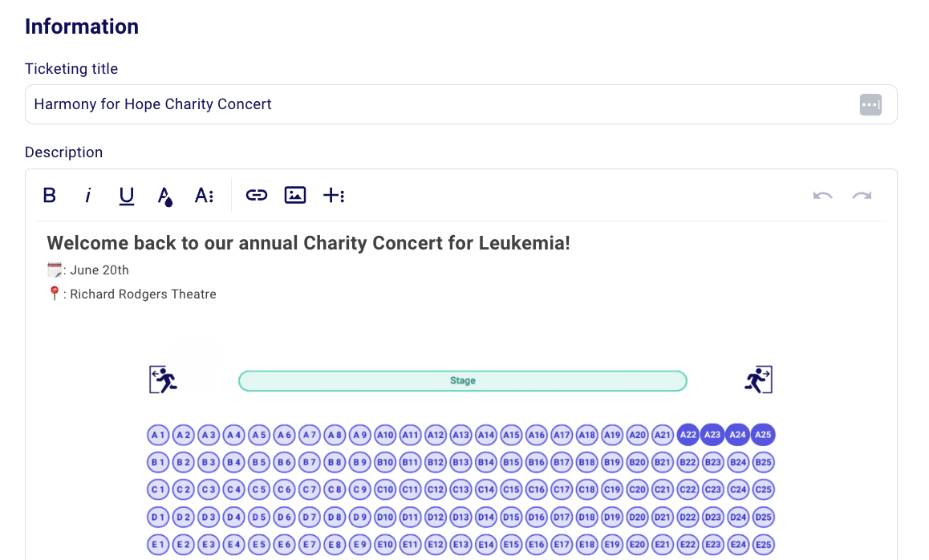Redo the last undone edit
929x560 pixels.
coord(861,195)
